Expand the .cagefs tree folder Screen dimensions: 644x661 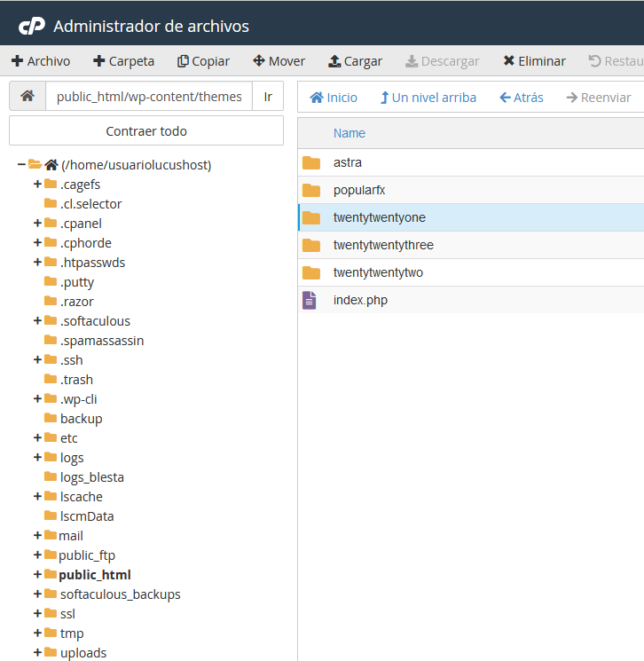click(37, 185)
